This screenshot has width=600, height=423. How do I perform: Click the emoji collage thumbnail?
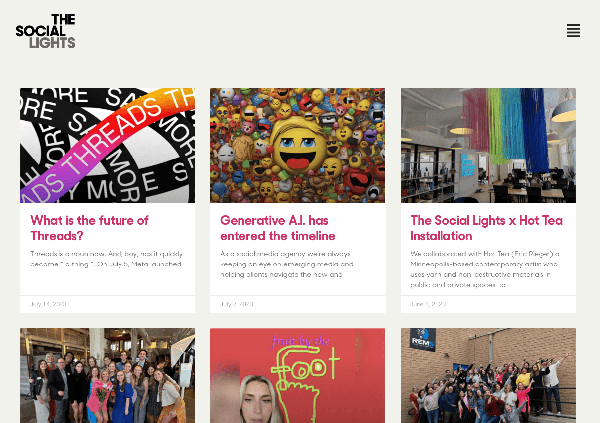(x=297, y=145)
